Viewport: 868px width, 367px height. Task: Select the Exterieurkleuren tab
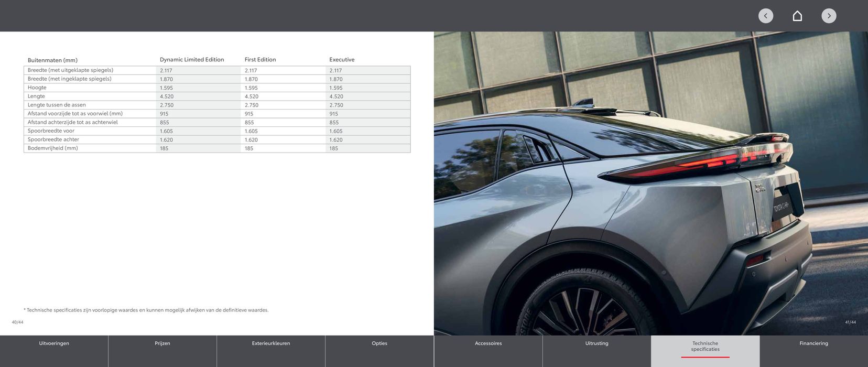click(271, 344)
